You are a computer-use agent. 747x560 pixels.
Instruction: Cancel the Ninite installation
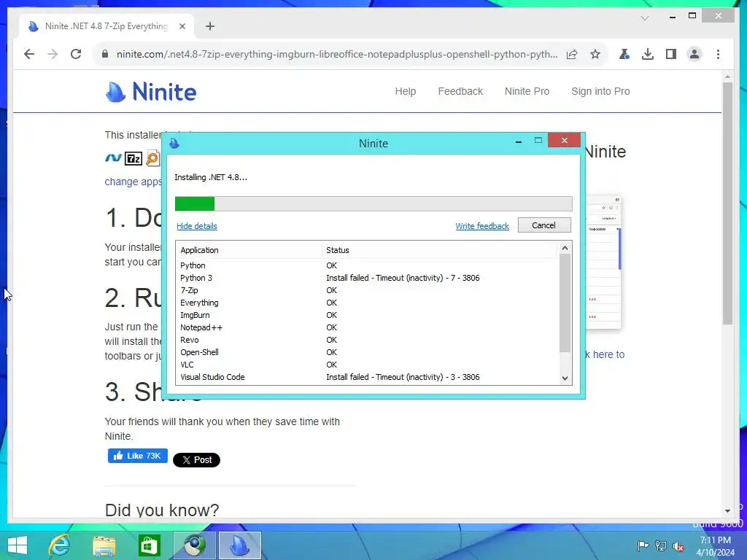[544, 225]
